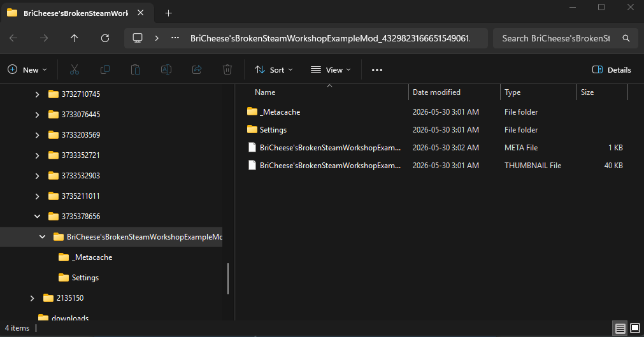Expand folder 3735211011 in tree
The width and height of the screenshot is (644, 337).
click(x=37, y=196)
